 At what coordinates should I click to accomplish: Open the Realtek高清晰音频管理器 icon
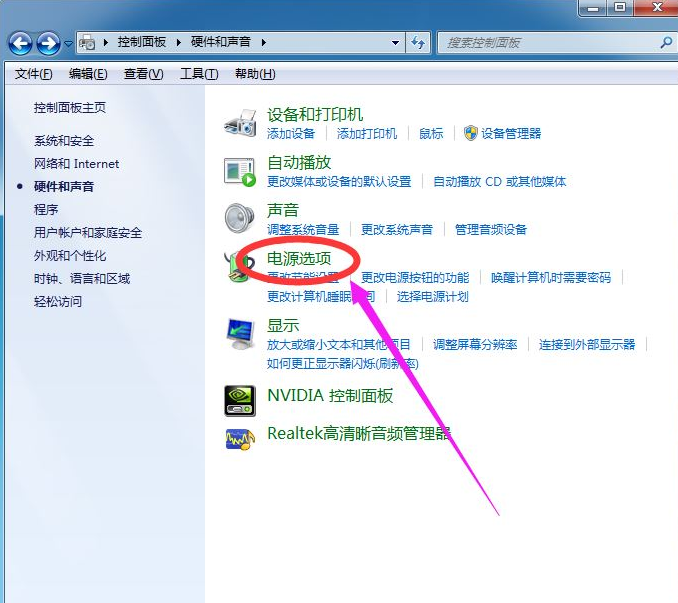(240, 437)
